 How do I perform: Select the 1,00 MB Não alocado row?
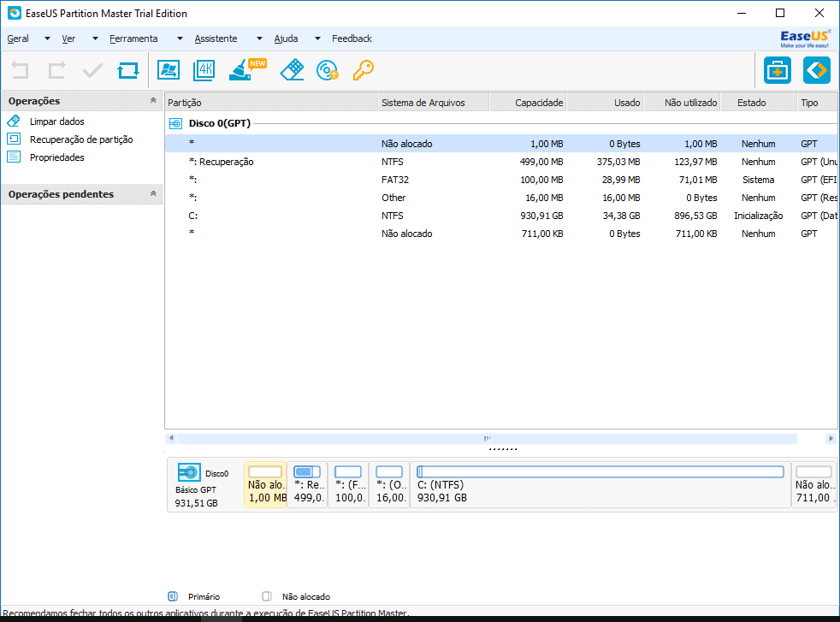point(501,144)
